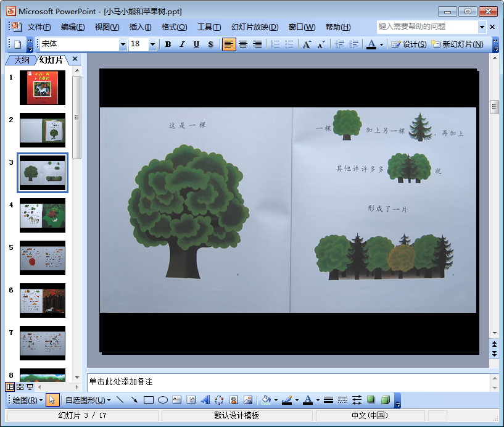
Task: Open the 文件(F) menu
Action: (39, 27)
